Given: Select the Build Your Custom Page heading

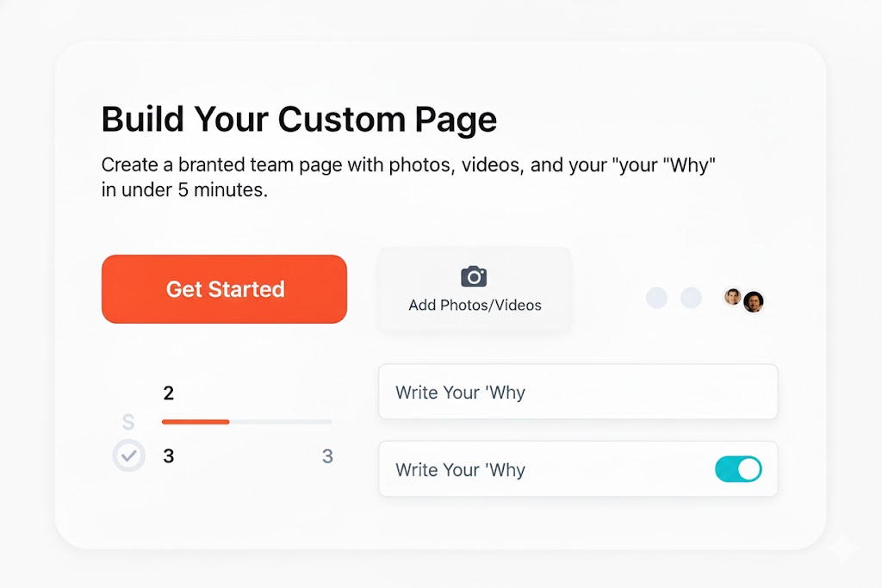Looking at the screenshot, I should [x=299, y=120].
